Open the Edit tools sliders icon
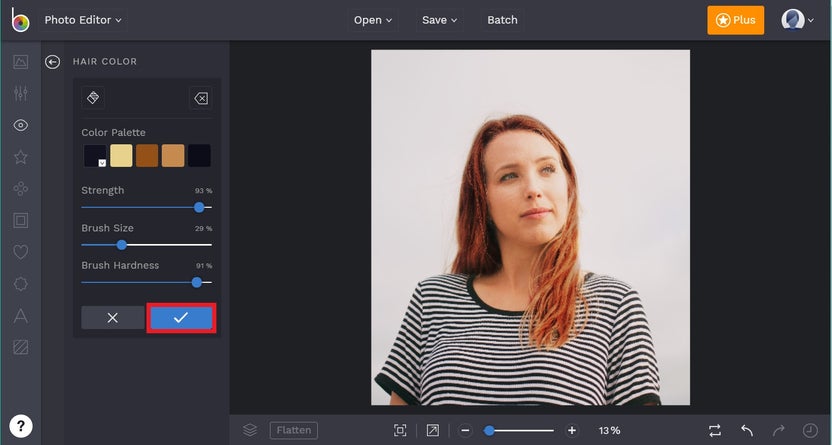This screenshot has height=445, width=832. (x=21, y=93)
